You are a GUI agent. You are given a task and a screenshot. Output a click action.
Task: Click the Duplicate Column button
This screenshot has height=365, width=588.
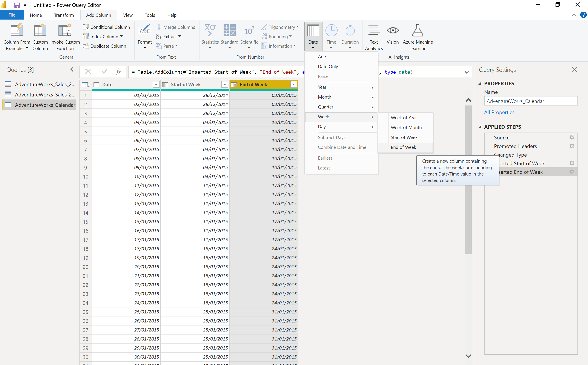(x=104, y=46)
